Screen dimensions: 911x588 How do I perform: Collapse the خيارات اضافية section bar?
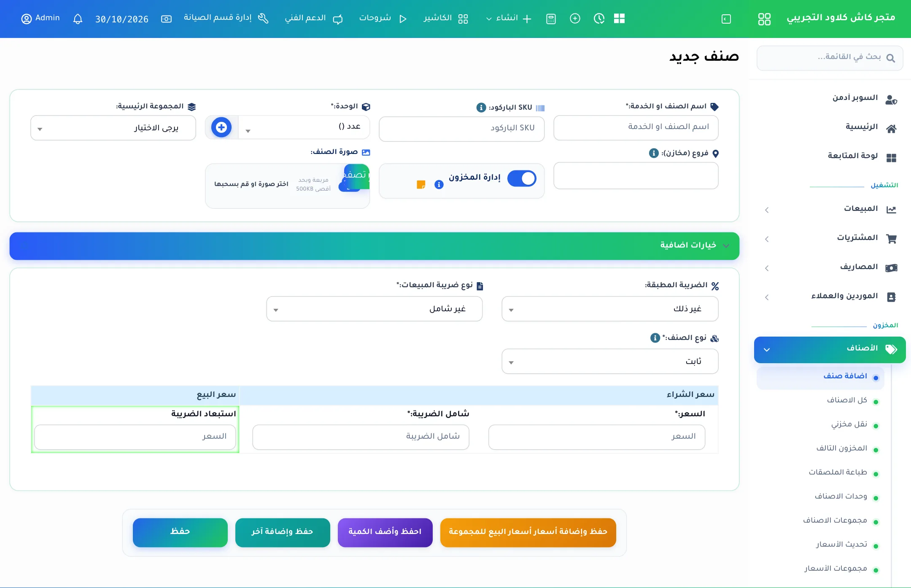pyautogui.click(x=375, y=246)
